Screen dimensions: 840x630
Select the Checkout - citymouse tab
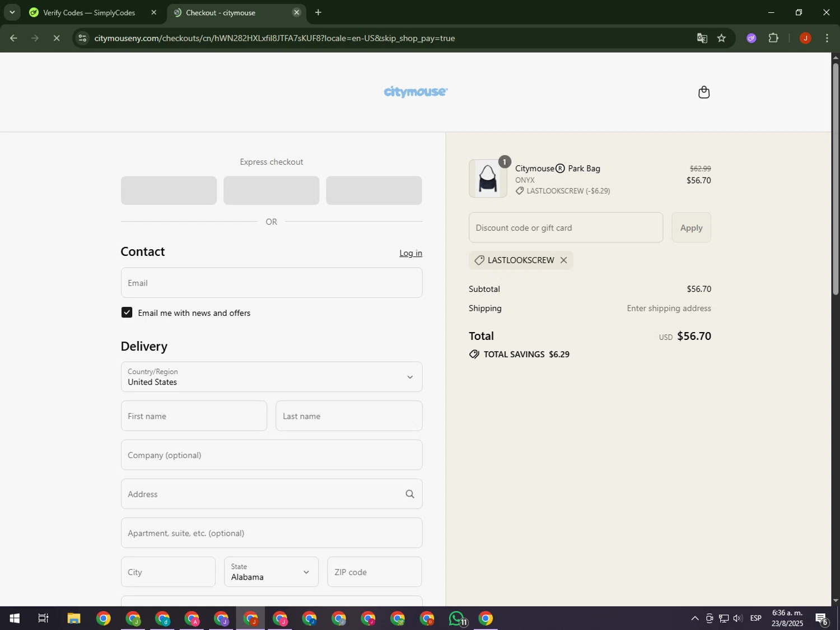(221, 12)
